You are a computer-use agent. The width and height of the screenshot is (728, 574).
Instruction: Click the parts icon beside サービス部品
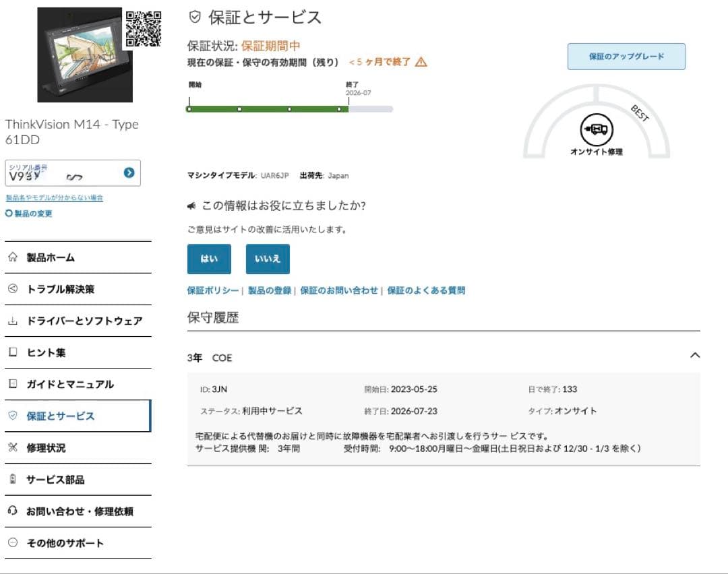pyautogui.click(x=13, y=479)
